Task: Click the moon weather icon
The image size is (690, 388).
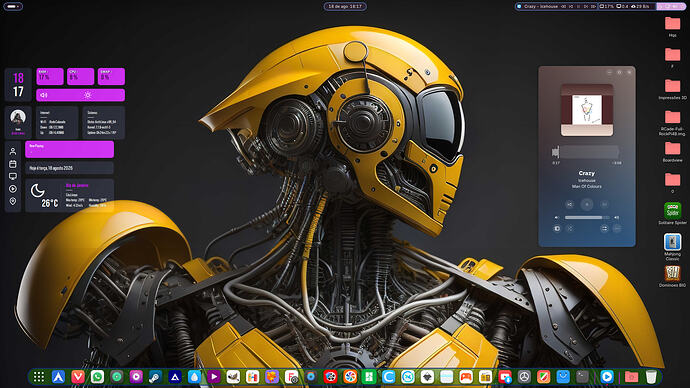Action: (37, 190)
